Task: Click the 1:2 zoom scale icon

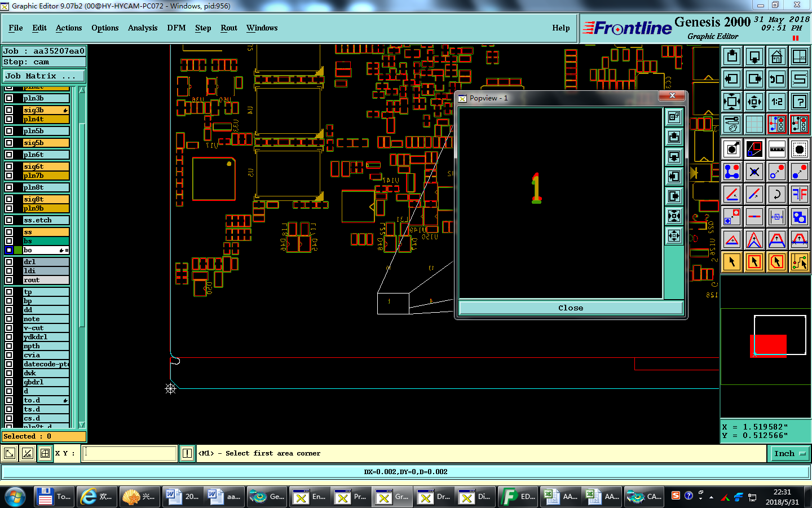Action: 777,102
